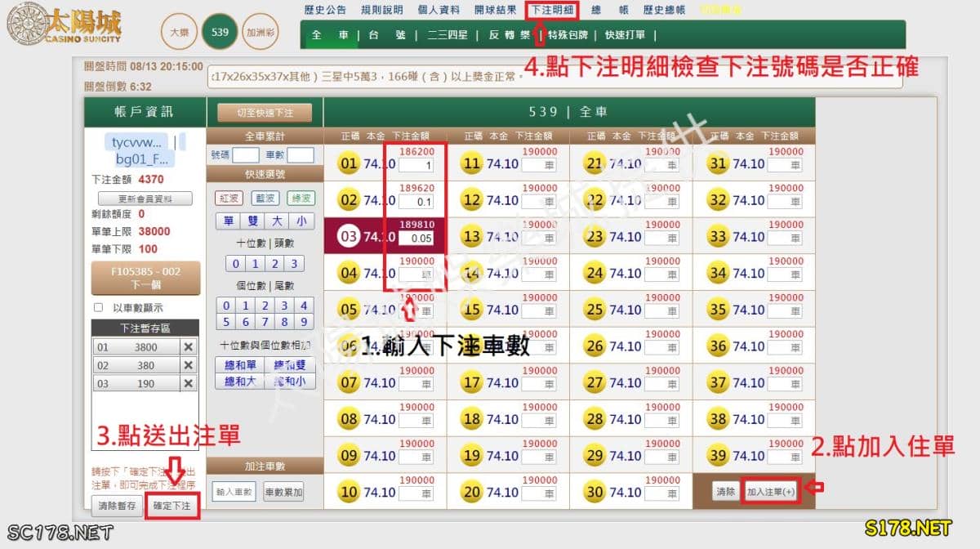Click the 確定下注 button
Image resolution: width=980 pixels, height=549 pixels.
tap(171, 507)
